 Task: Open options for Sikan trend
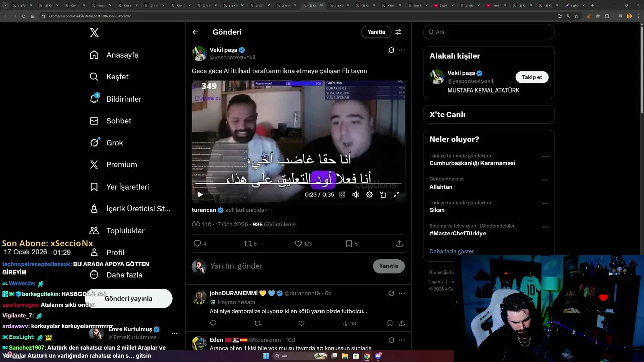(545, 204)
